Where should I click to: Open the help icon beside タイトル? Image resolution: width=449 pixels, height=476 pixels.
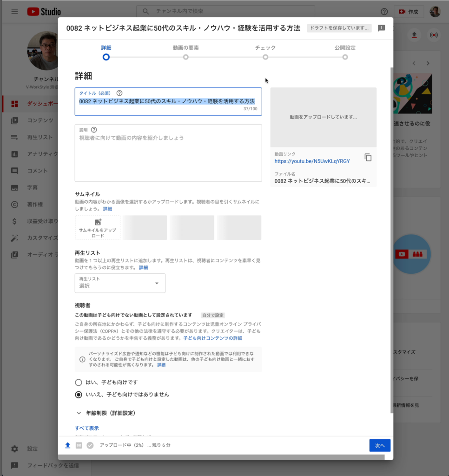tap(119, 93)
